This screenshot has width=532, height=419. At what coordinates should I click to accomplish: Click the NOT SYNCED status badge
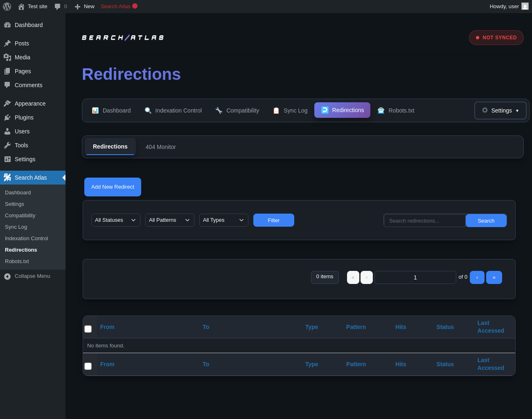click(496, 38)
